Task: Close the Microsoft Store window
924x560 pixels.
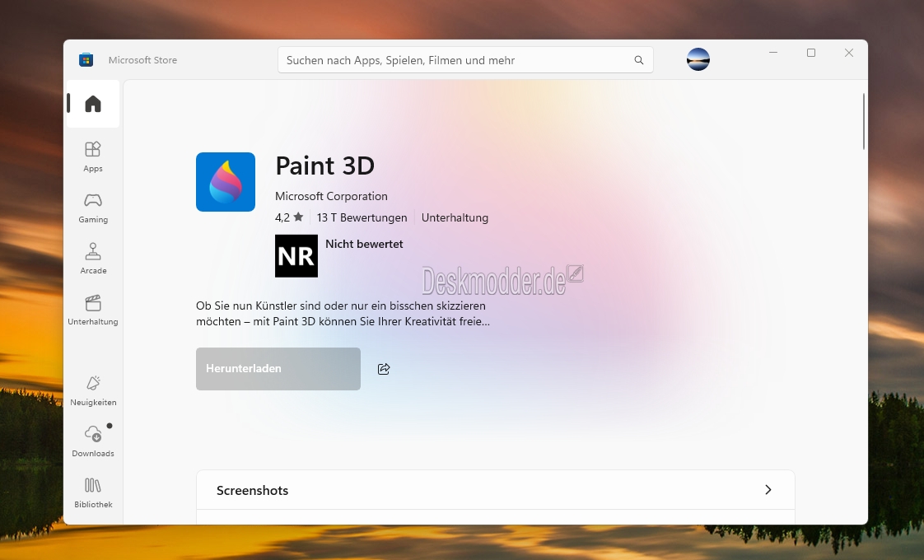Action: pos(848,53)
